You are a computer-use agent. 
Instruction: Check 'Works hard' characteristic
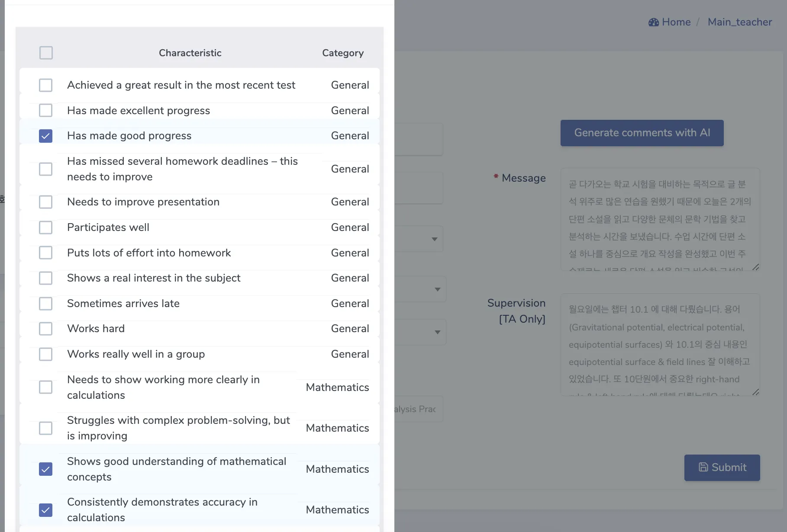click(45, 329)
